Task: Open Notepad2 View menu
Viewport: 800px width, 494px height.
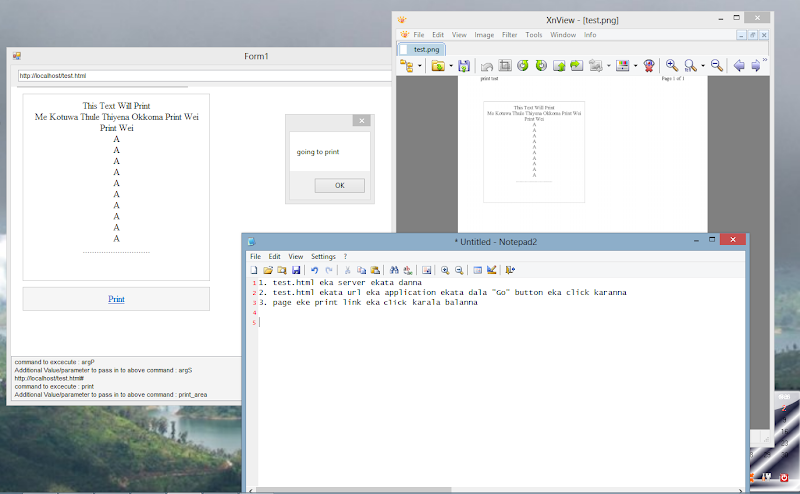Action: tap(295, 256)
